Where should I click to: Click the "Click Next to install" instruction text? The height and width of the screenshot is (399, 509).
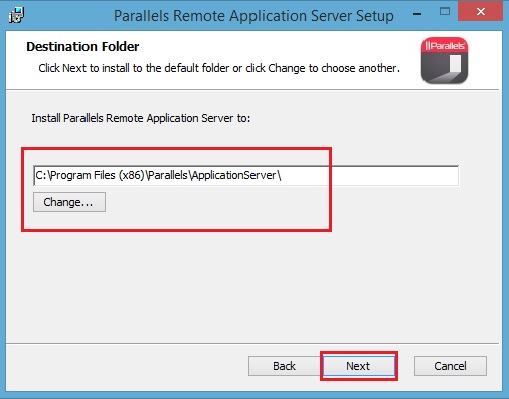click(219, 68)
